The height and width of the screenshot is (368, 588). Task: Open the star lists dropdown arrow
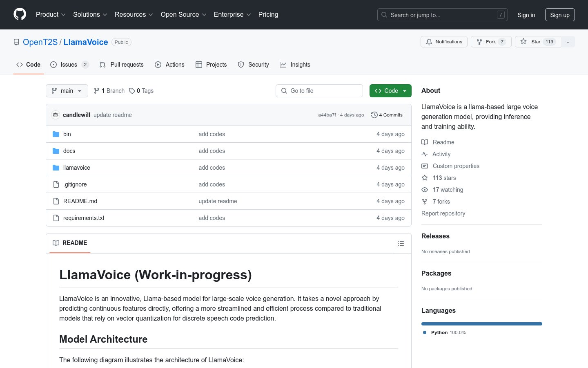[x=568, y=42]
